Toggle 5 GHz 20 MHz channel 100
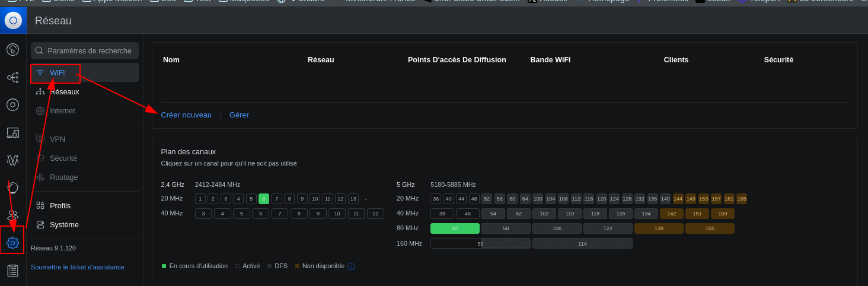This screenshot has width=868, height=286. [x=538, y=199]
